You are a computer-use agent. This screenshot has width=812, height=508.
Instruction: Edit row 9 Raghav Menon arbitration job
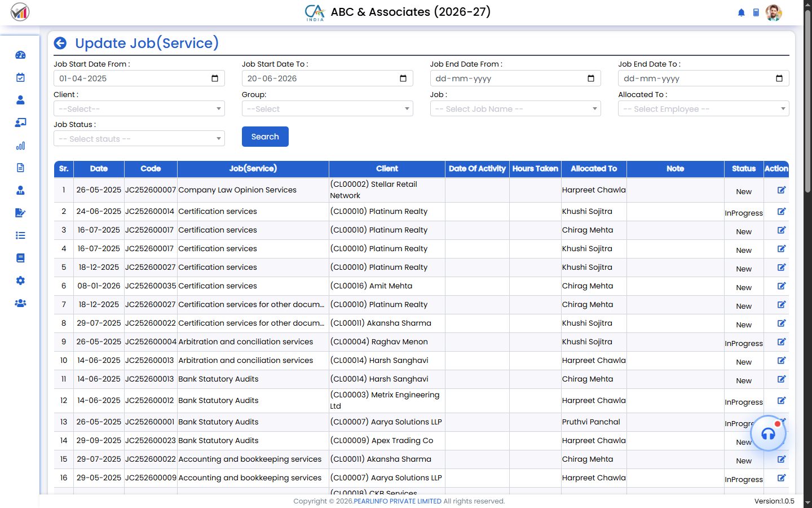tap(782, 341)
